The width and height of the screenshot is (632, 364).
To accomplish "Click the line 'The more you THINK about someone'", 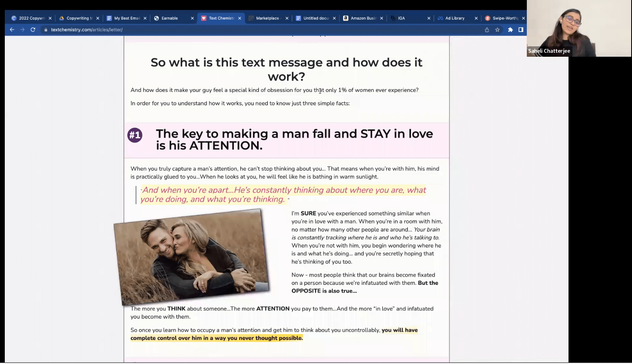I will [282, 312].
